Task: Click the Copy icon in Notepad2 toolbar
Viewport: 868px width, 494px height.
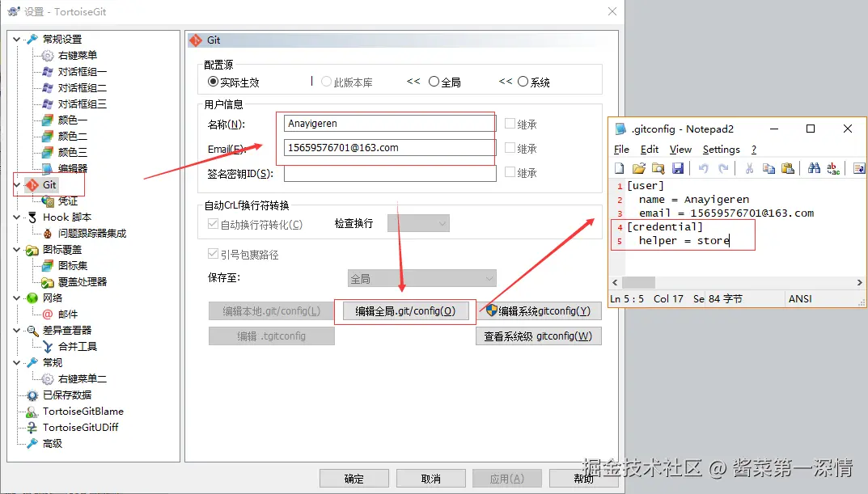Action: pos(768,168)
